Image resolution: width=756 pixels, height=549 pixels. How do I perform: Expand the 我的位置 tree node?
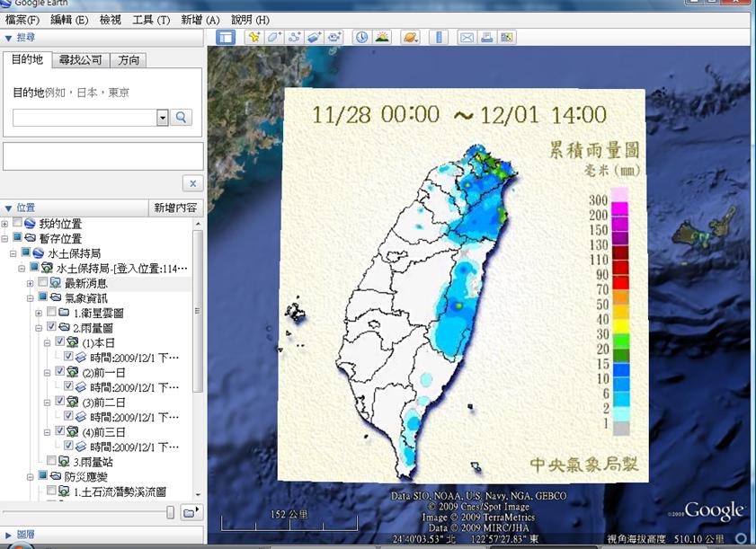(x=4, y=224)
